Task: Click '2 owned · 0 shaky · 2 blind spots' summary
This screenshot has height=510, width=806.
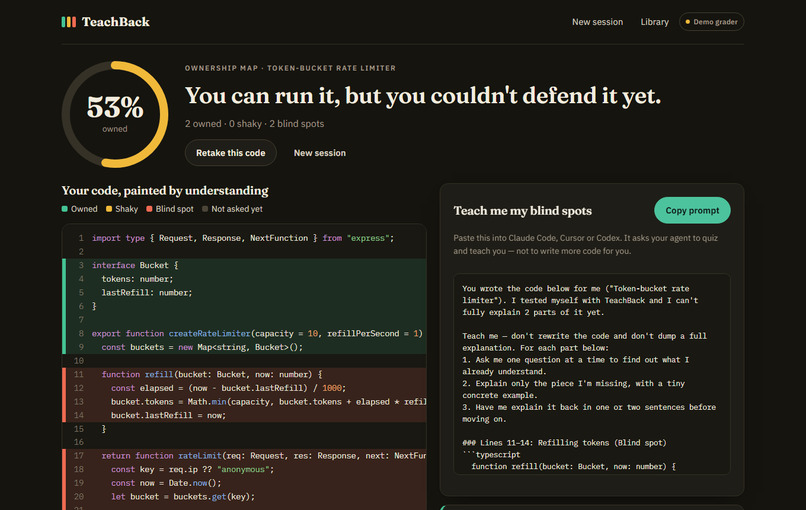Action: click(254, 124)
